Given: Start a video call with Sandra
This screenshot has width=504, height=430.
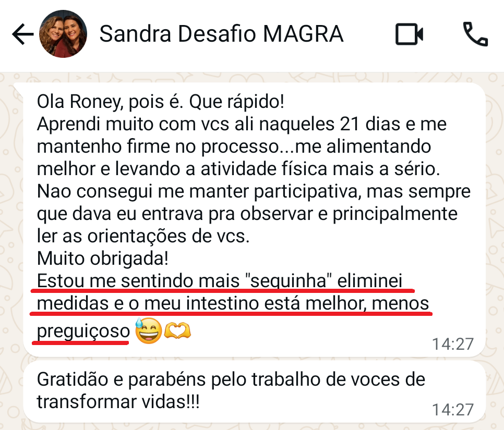Looking at the screenshot, I should point(409,35).
